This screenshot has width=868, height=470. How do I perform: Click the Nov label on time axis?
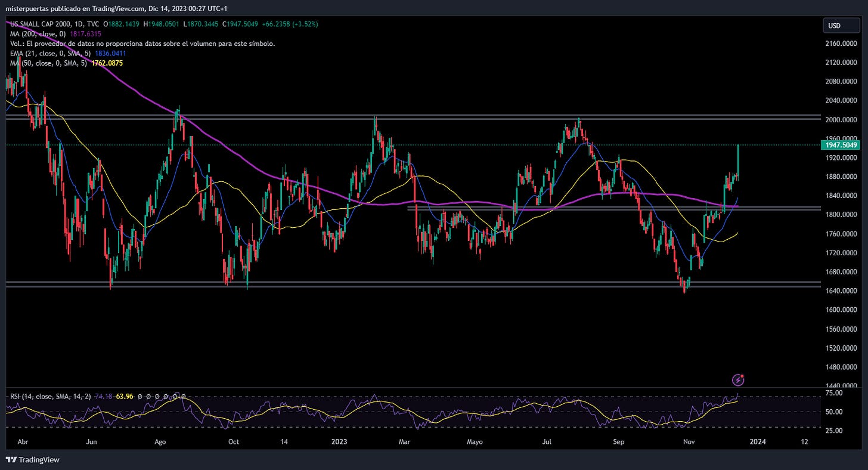tap(689, 442)
